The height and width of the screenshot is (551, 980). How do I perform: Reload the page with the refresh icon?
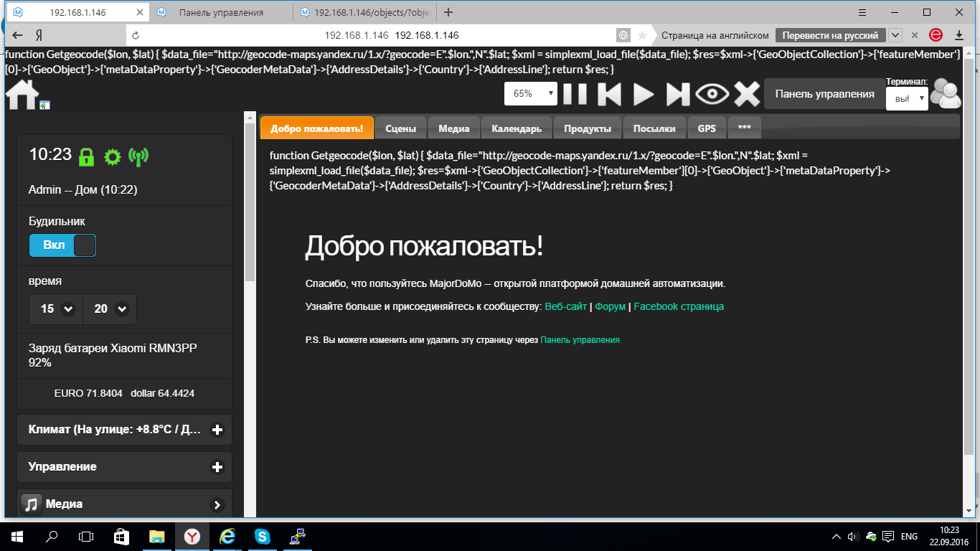[x=136, y=35]
